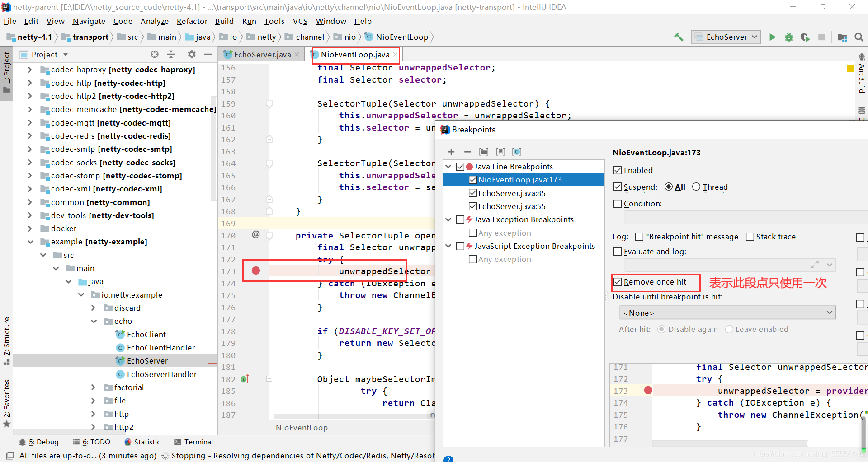This screenshot has height=462, width=868.
Task: Toggle tool window bars icon bottom-left
Action: click(10, 455)
